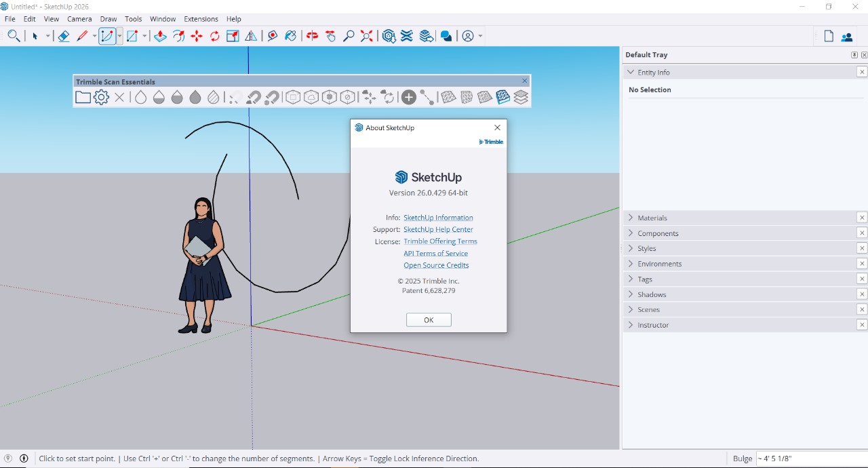The image size is (868, 468).
Task: Select the Move tool with four red arrows
Action: [x=197, y=36]
